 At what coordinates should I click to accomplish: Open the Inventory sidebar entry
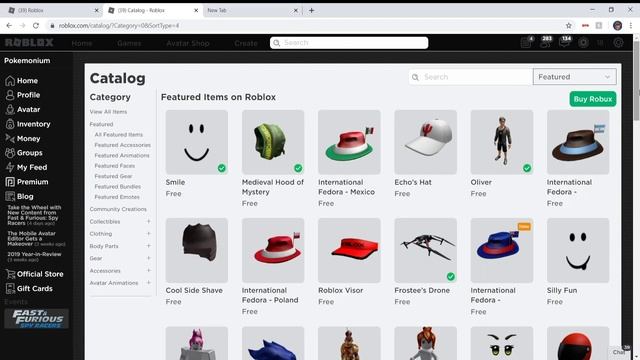coord(28,124)
